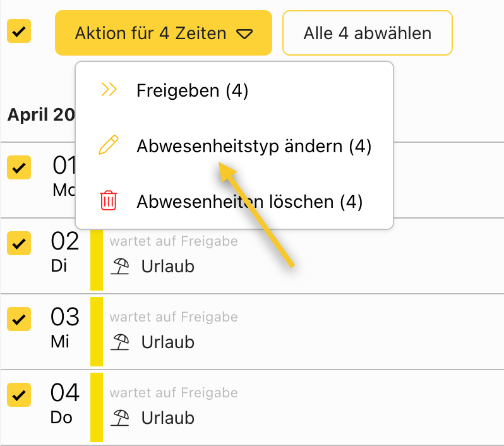This screenshot has width=504, height=446.
Task: Open the Urlaub entry on 04 Do
Action: click(x=167, y=418)
